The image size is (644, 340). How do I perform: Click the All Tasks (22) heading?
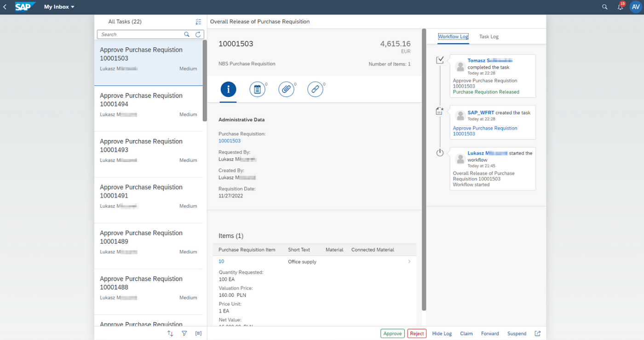pyautogui.click(x=125, y=22)
